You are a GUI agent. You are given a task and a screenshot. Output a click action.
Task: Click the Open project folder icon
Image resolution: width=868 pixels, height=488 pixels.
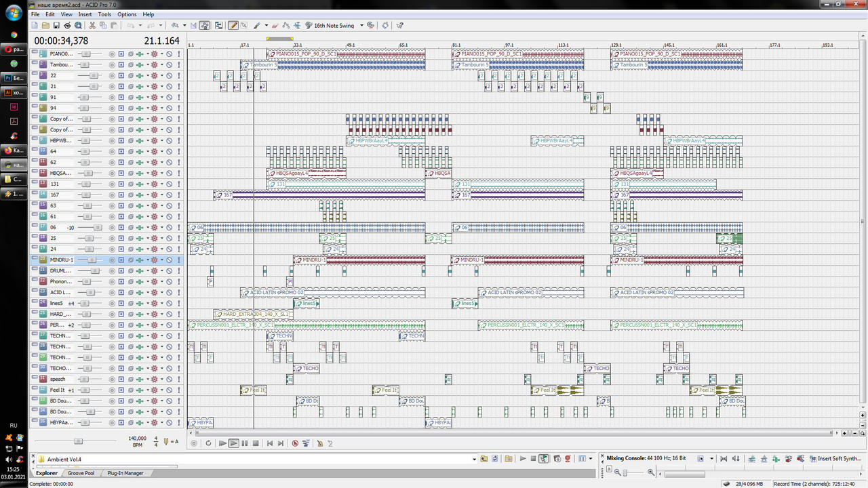(x=45, y=25)
